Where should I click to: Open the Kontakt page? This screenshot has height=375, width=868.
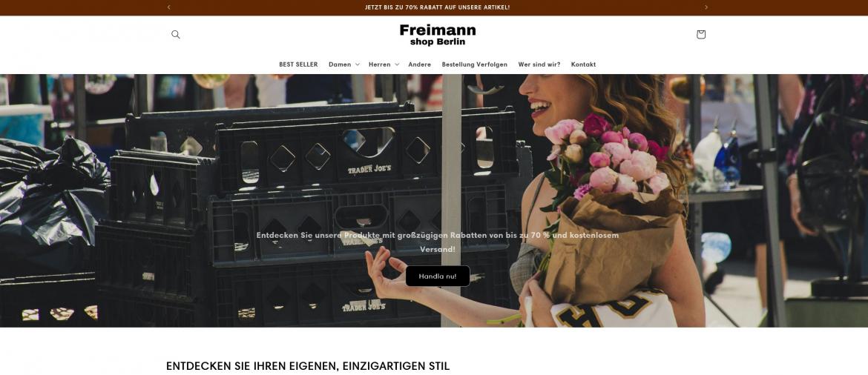[583, 64]
